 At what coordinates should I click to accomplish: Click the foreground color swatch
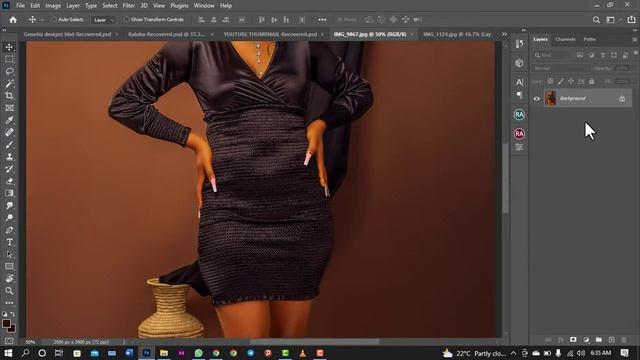click(x=7, y=324)
